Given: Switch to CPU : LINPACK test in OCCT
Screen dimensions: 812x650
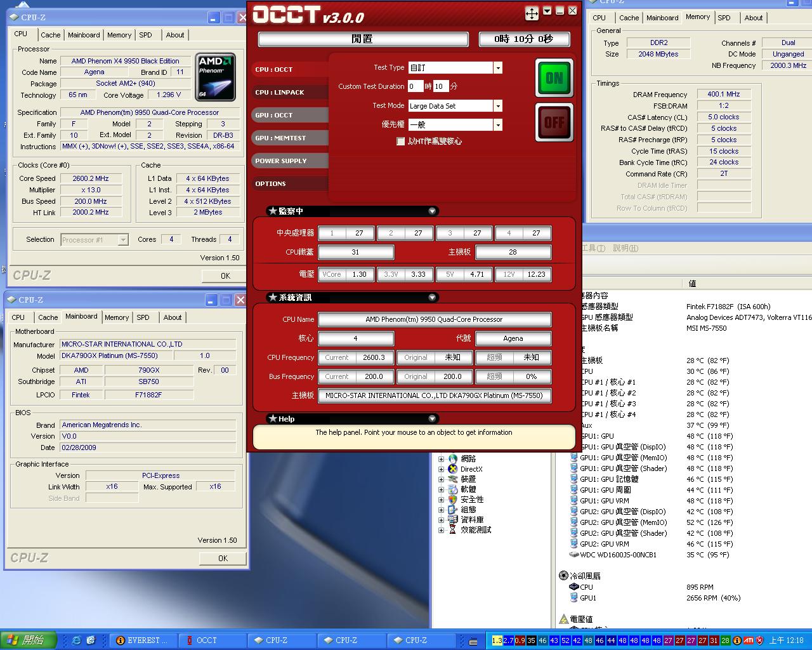Looking at the screenshot, I should point(290,92).
